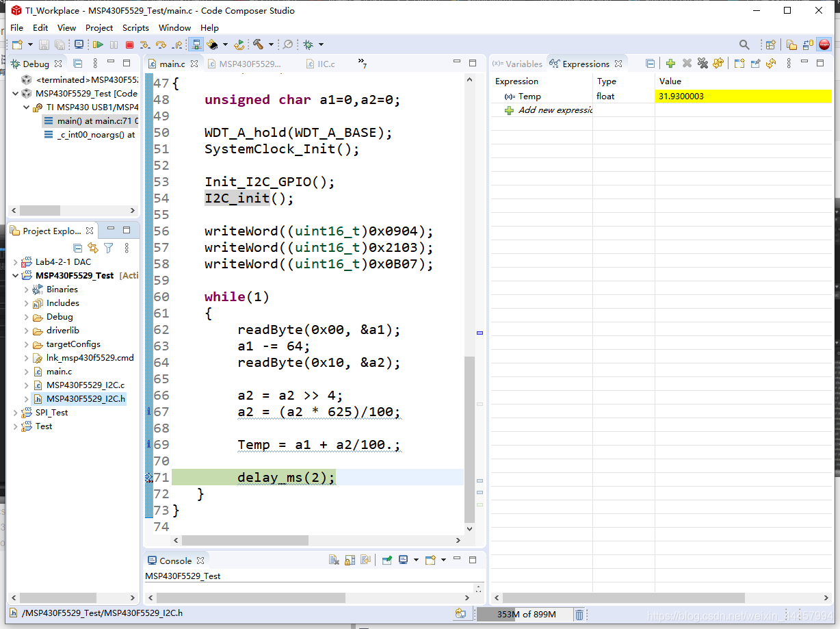Select main() at main.c:71 stack frame
The height and width of the screenshot is (629, 840).
90,120
